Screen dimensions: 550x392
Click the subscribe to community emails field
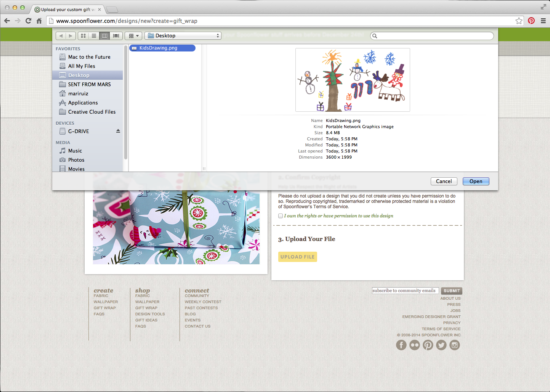pos(405,291)
